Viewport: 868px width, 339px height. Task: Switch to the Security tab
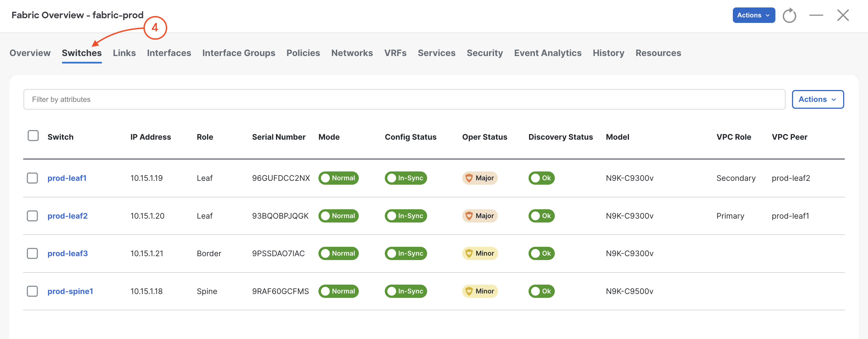tap(485, 53)
